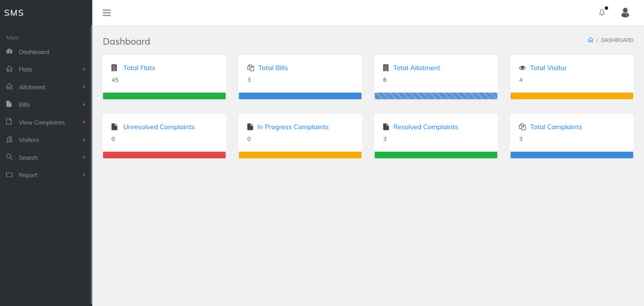Click the user profile icon at top right
The image size is (644, 306).
[x=625, y=13]
